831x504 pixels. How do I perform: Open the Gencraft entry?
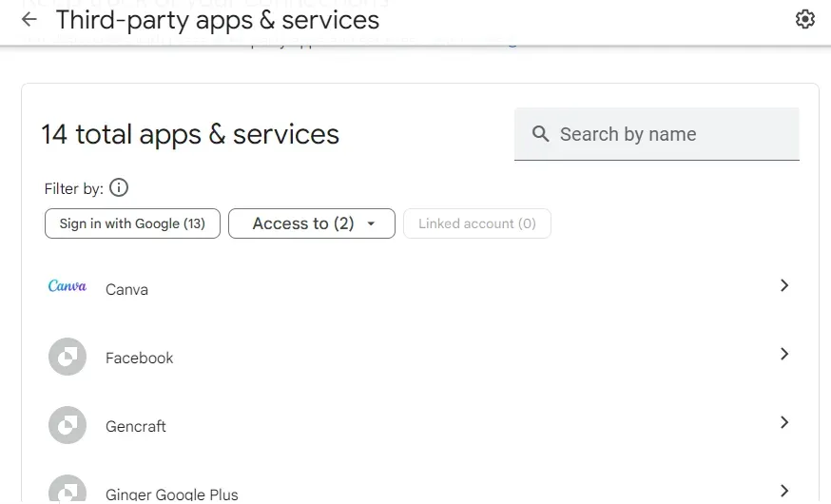[419, 424]
